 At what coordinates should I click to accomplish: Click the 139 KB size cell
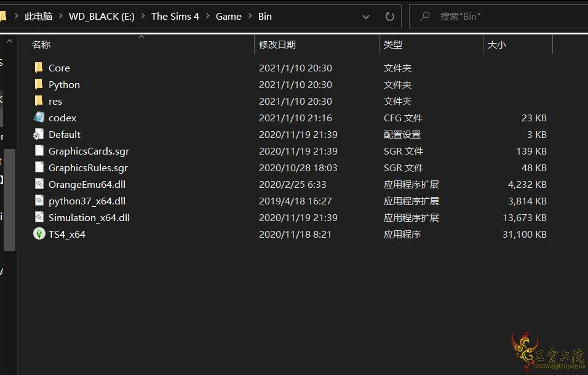tap(531, 151)
